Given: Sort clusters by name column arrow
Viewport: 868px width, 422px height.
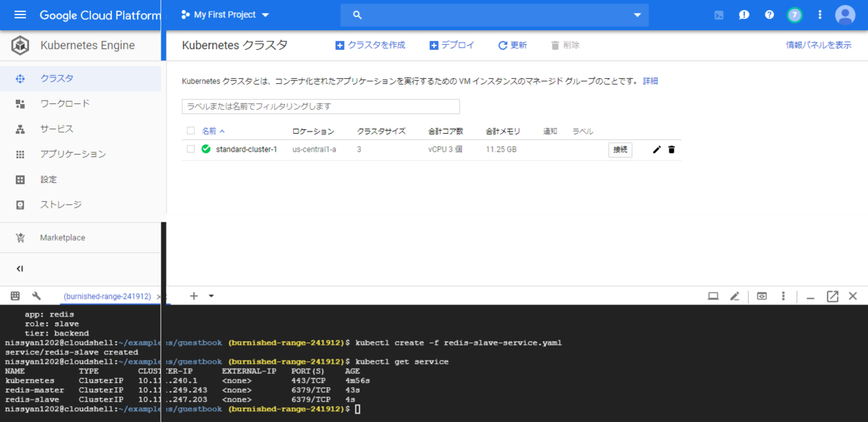Looking at the screenshot, I should tap(222, 132).
